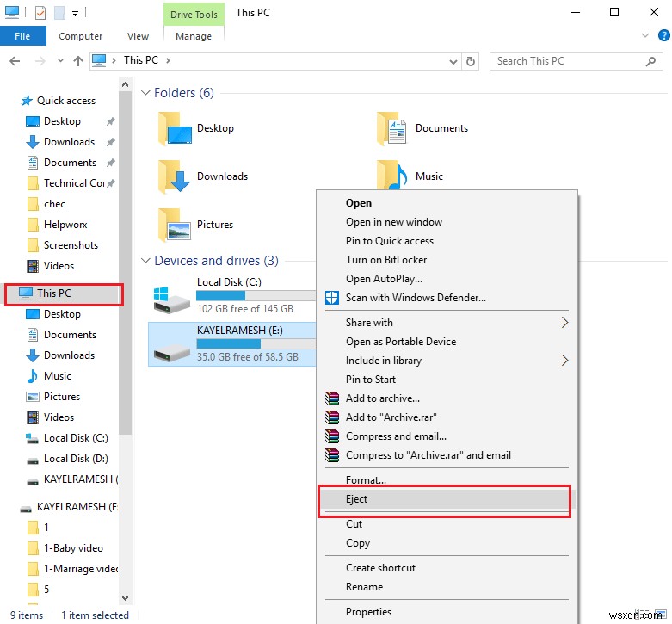This screenshot has width=672, height=624.
Task: Select the Local Disk (C:) drive icon
Action: coord(171,300)
